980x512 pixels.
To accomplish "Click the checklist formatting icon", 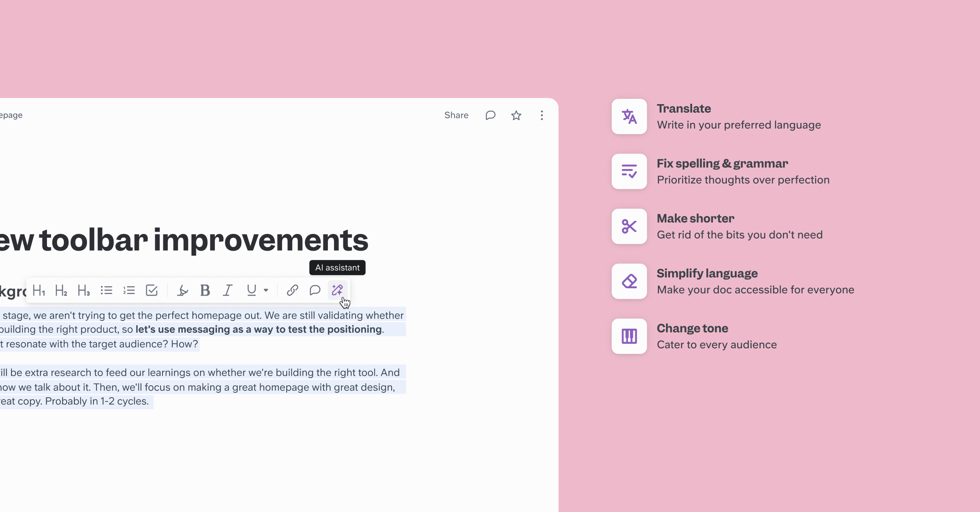I will coord(151,290).
